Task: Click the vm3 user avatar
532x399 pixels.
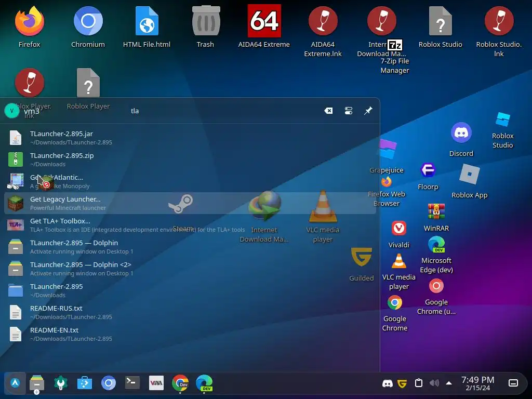Action: (x=12, y=111)
